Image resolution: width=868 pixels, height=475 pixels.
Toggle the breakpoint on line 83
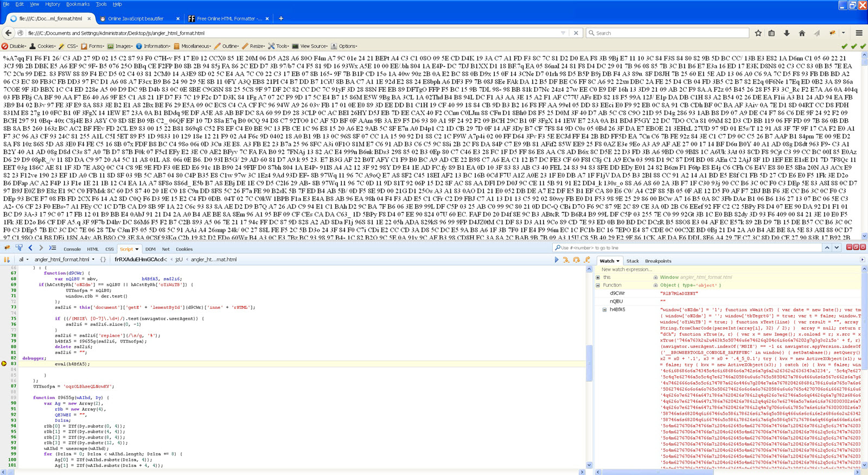(x=4, y=364)
